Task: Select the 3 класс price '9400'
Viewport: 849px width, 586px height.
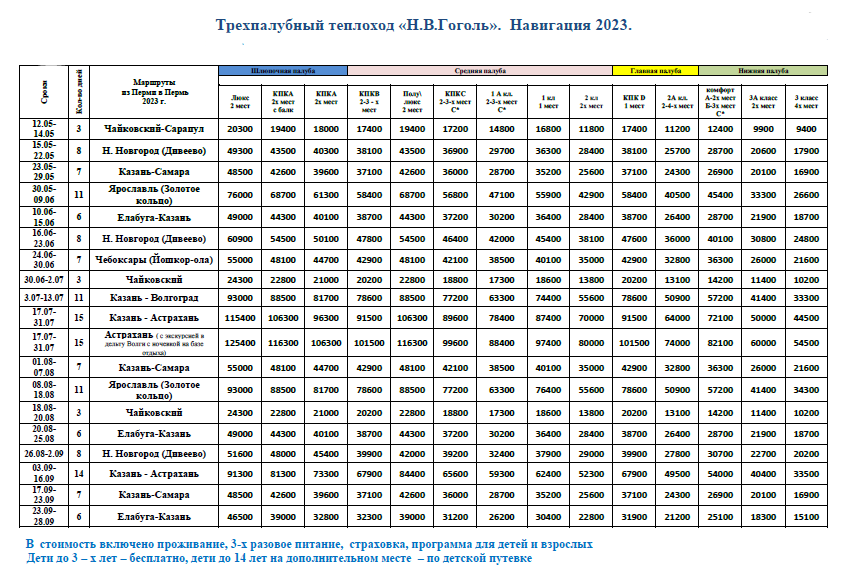Action: tap(806, 129)
